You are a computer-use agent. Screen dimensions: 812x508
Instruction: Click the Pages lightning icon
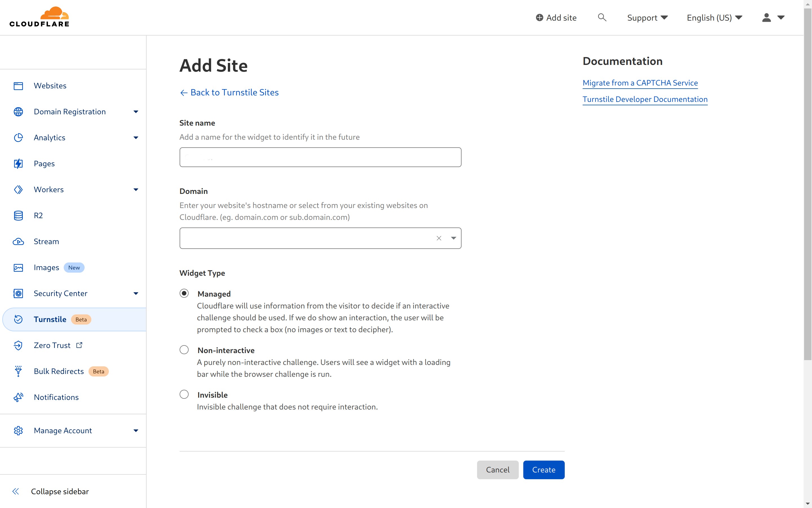[18, 164]
